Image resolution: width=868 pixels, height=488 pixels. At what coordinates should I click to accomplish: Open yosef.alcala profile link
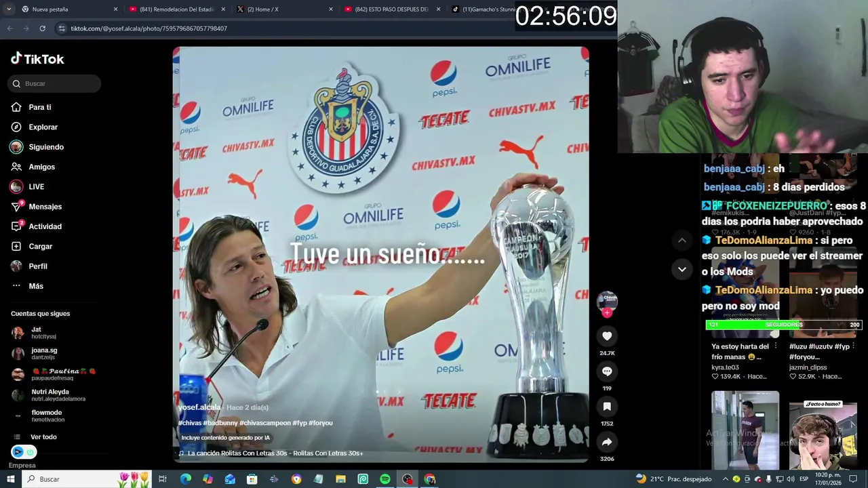(x=199, y=407)
